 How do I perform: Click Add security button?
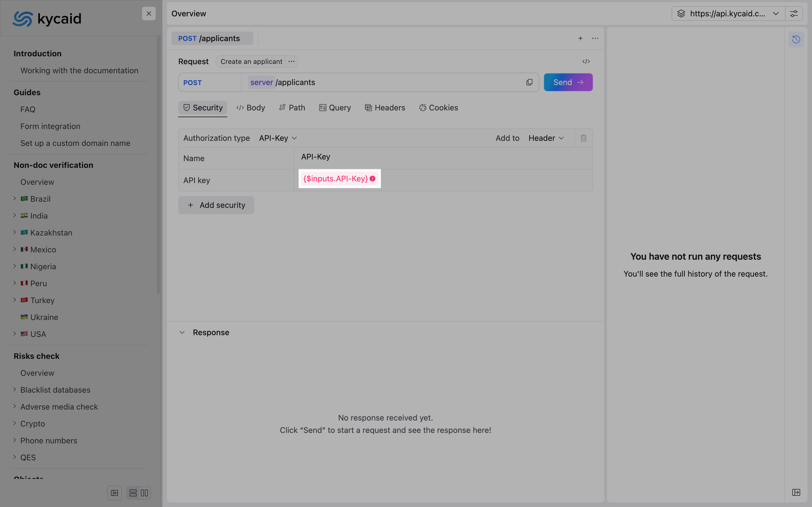(x=216, y=205)
